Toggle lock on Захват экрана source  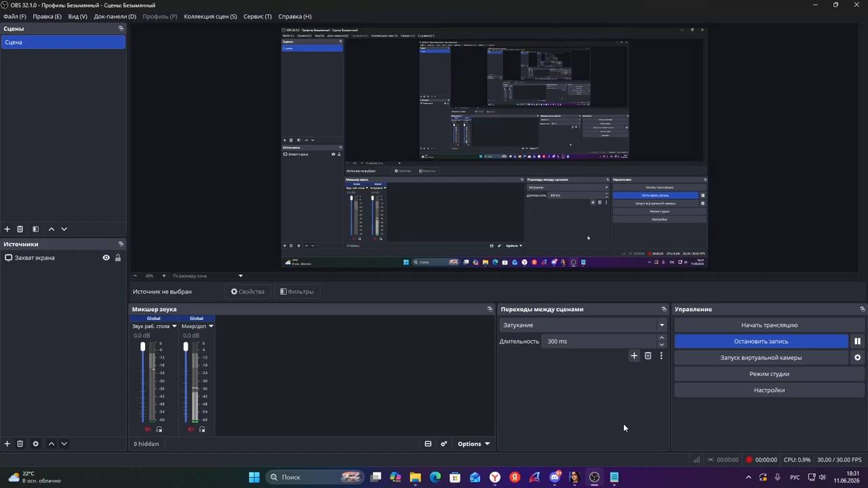pos(118,258)
